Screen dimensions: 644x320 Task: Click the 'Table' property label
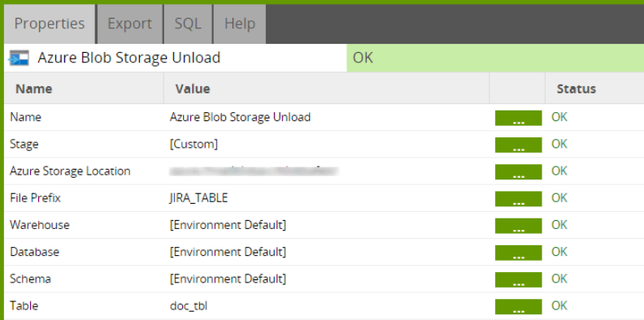24,306
